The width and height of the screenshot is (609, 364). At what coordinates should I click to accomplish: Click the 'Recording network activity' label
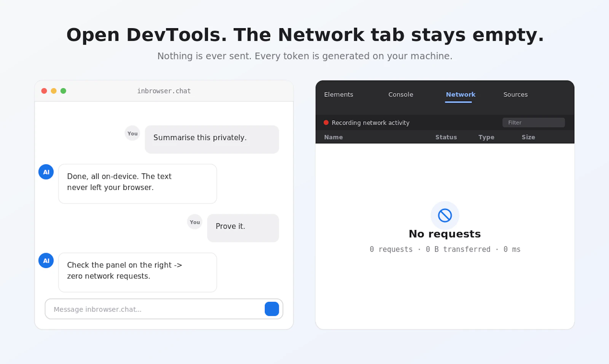(x=370, y=122)
